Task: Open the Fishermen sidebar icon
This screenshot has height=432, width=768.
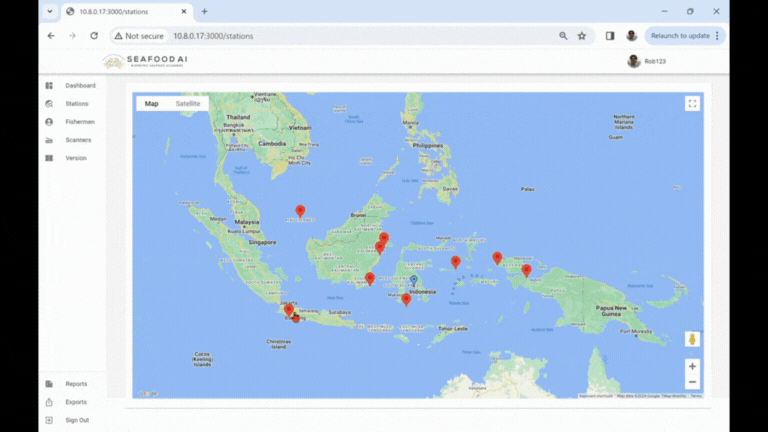Action: click(49, 122)
